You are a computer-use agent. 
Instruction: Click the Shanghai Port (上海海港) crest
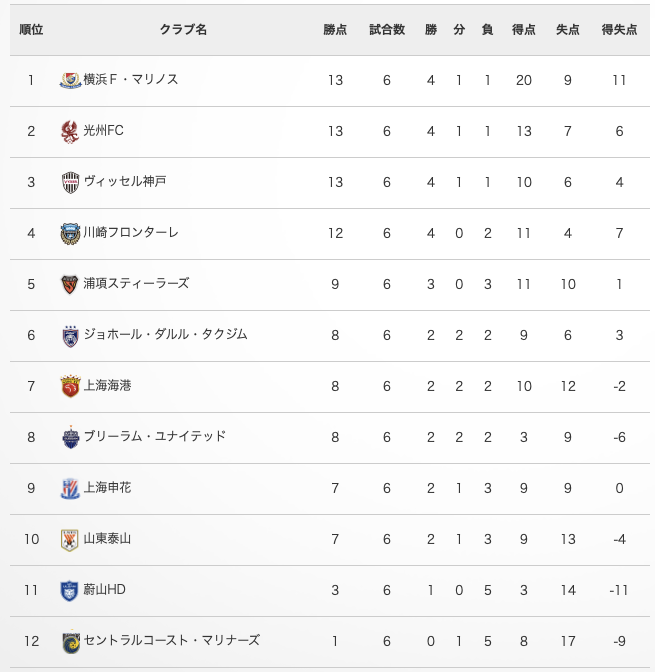pyautogui.click(x=70, y=386)
